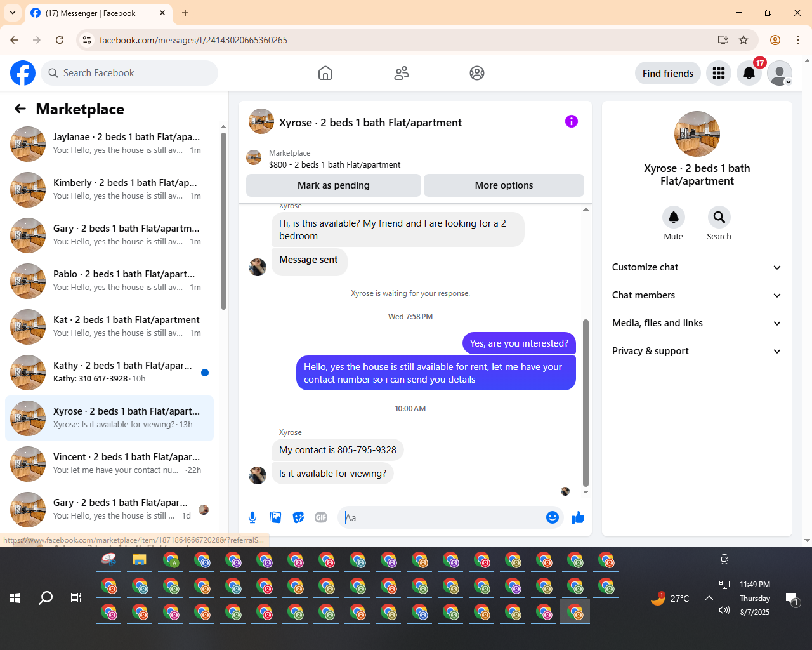Reload the page in the browser
Viewport: 812px width, 650px height.
pos(60,40)
